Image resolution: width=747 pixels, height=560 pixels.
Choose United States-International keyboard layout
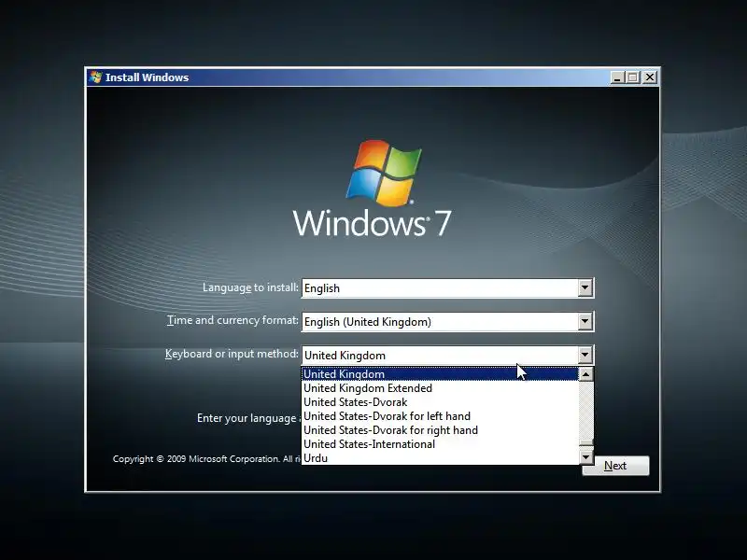click(440, 444)
